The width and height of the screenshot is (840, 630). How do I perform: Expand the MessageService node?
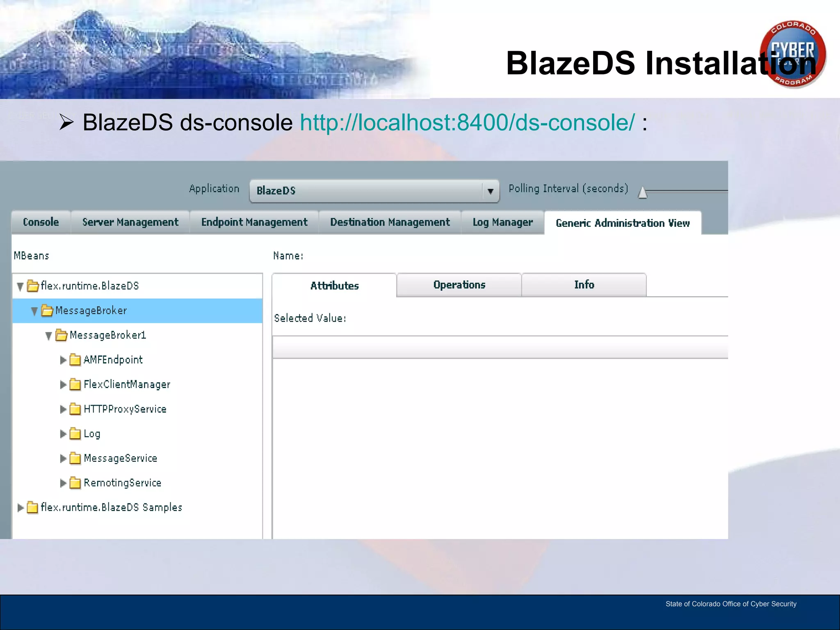[x=63, y=459]
